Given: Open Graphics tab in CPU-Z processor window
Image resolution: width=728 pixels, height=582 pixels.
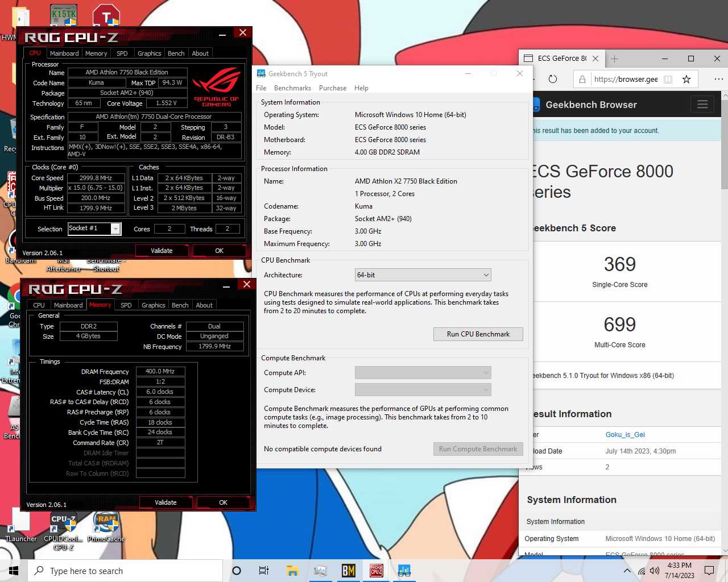Looking at the screenshot, I should point(150,53).
